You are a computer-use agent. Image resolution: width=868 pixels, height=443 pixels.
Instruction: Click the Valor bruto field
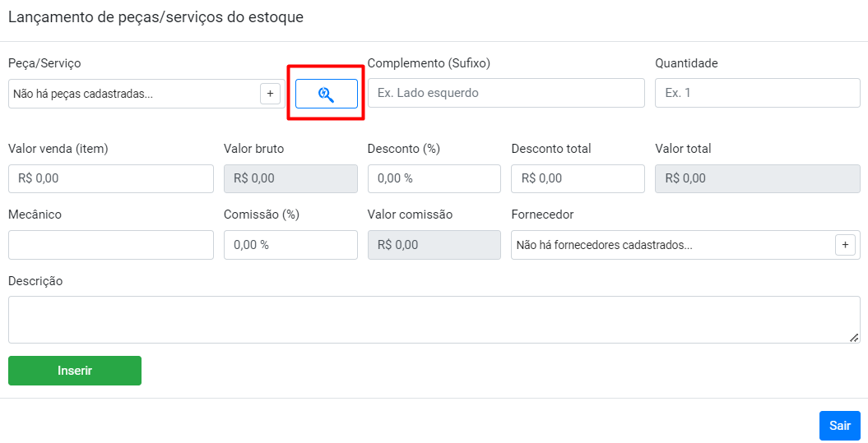(x=290, y=178)
